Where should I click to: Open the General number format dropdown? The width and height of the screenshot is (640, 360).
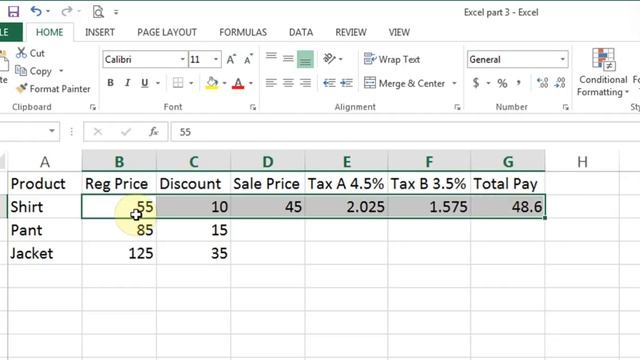pyautogui.click(x=562, y=60)
